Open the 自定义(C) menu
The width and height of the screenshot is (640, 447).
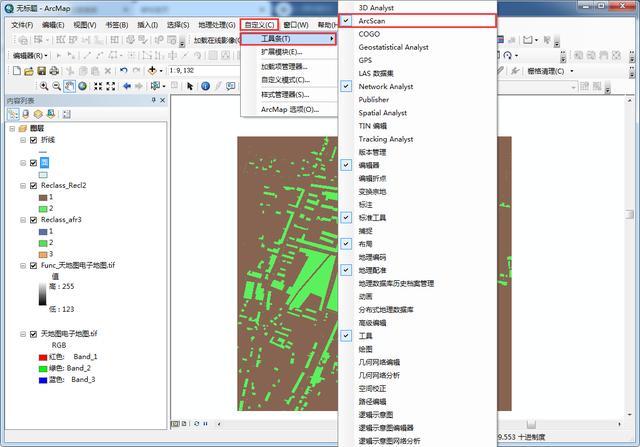(259, 25)
